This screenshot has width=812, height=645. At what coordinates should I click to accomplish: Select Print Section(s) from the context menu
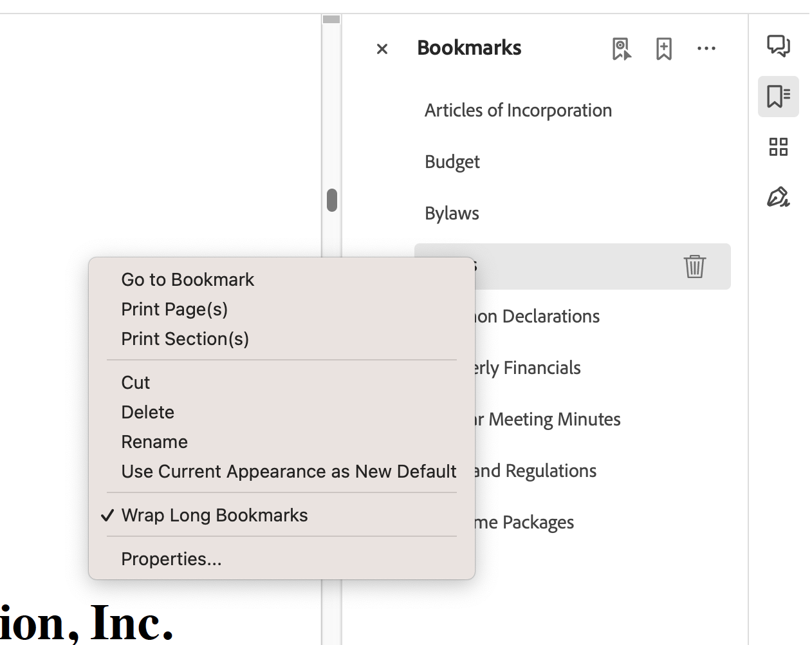(x=185, y=338)
